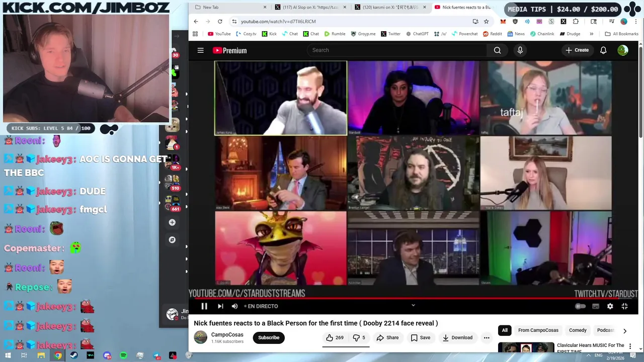Switch to the New Tab browser tab
This screenshot has width=644, height=362.
[x=230, y=7]
